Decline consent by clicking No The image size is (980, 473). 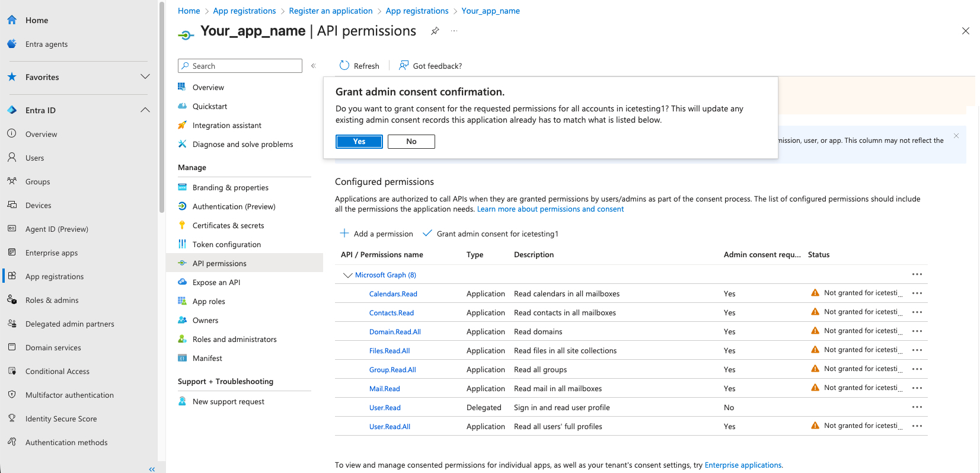pos(411,142)
